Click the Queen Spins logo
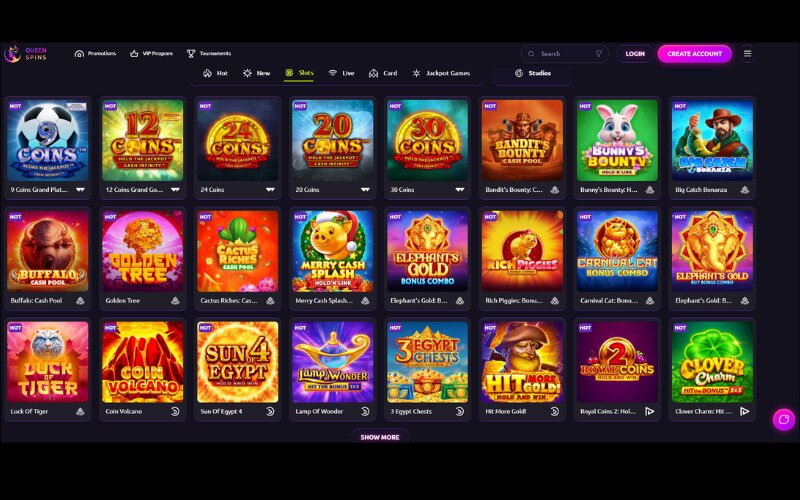This screenshot has width=800, height=500. point(26,54)
